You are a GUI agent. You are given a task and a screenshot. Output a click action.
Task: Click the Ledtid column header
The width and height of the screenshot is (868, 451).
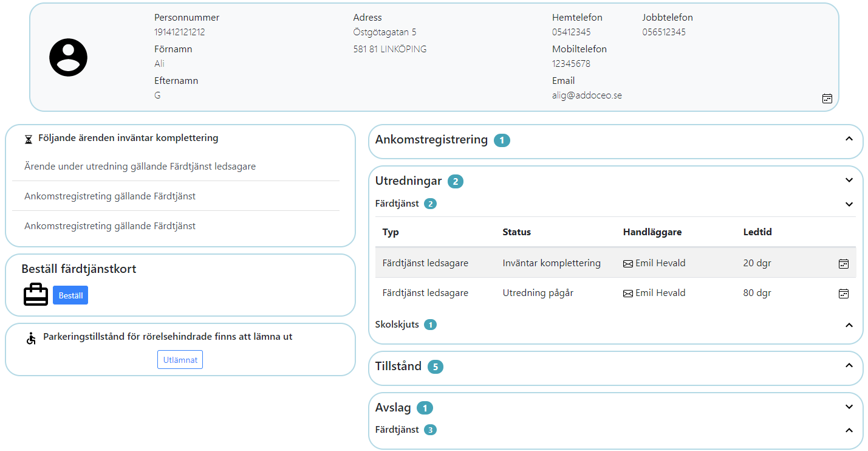point(757,232)
